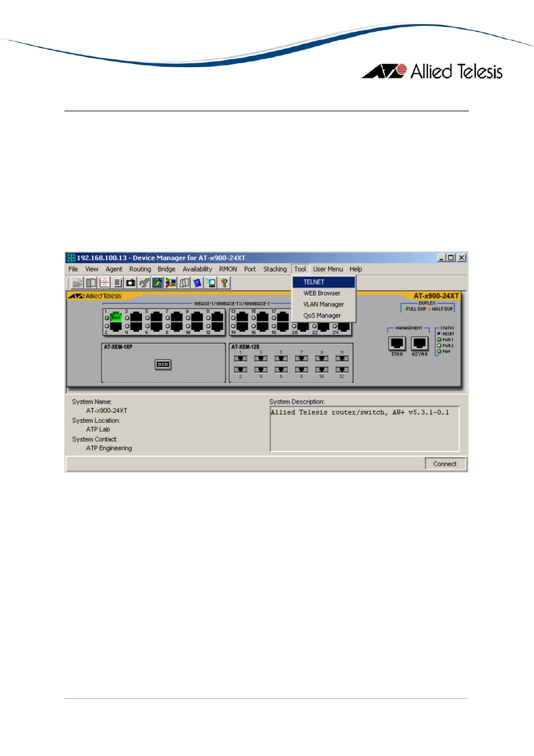Click switch port 2 below port 1
This screenshot has width=534, height=756.
[x=116, y=326]
